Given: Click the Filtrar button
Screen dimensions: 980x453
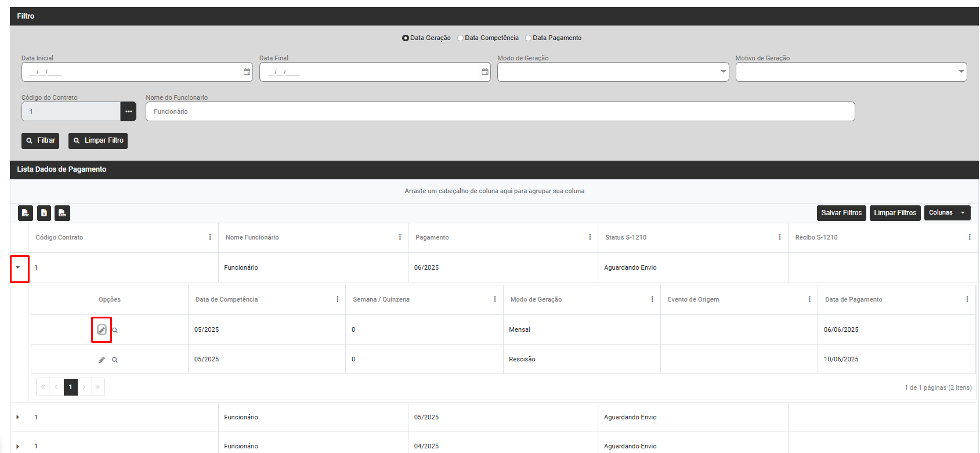Looking at the screenshot, I should [41, 140].
